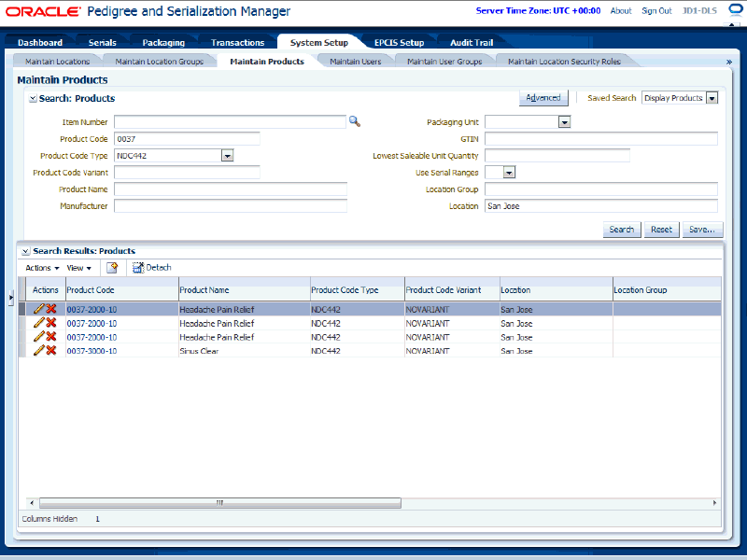Click the delete X in the highlighted product row
Image resolution: width=747 pixels, height=560 pixels.
pyautogui.click(x=51, y=309)
